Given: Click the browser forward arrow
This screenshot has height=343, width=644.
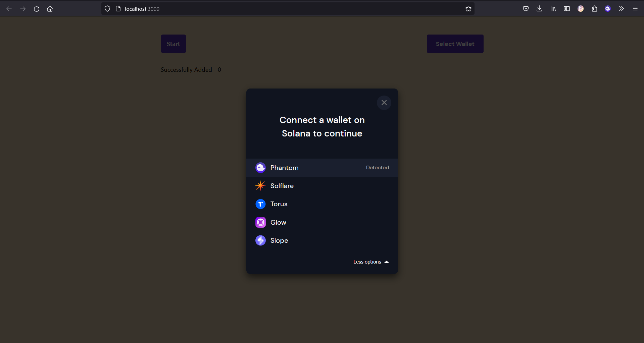Looking at the screenshot, I should (x=23, y=9).
